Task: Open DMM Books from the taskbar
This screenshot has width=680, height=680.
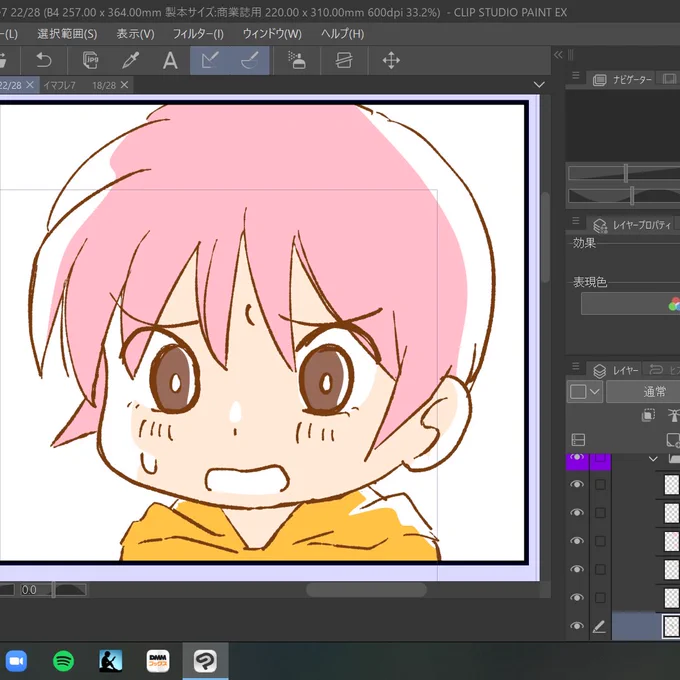Action: pos(158,661)
